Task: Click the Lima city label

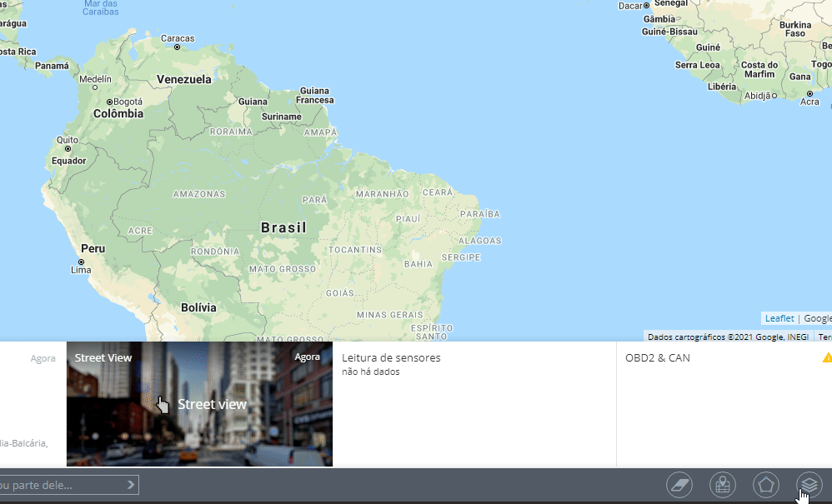Action: click(x=81, y=270)
